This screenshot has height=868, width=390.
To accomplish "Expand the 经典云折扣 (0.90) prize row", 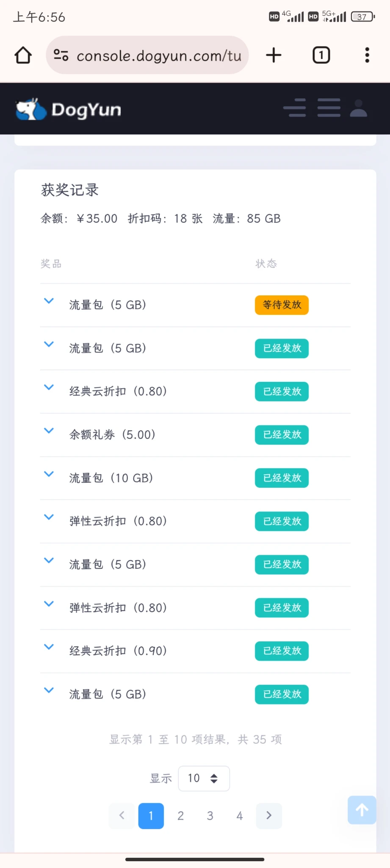I will click(49, 647).
